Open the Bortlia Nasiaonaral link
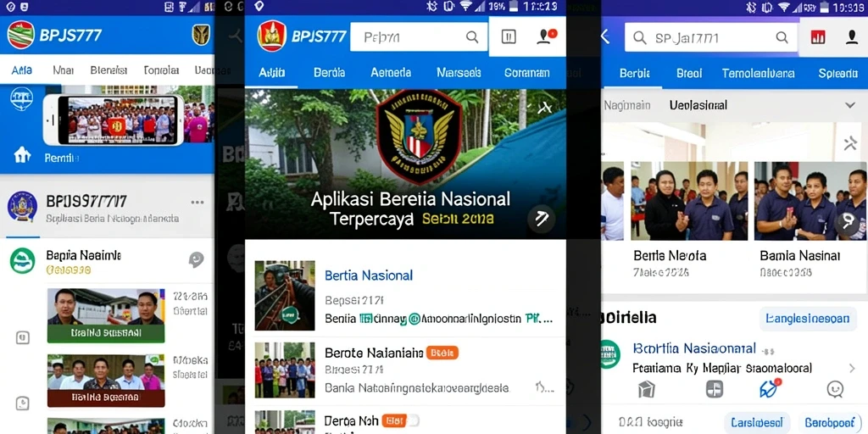The image size is (868, 434). point(694,348)
